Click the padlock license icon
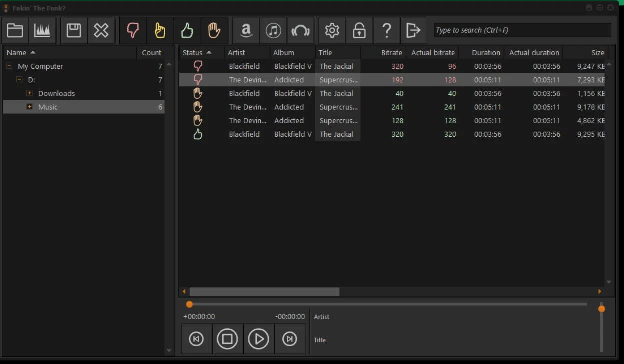The image size is (624, 364). click(x=359, y=31)
